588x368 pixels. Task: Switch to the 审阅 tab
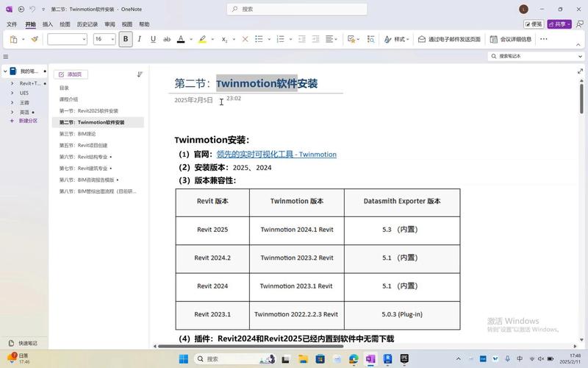[110, 24]
